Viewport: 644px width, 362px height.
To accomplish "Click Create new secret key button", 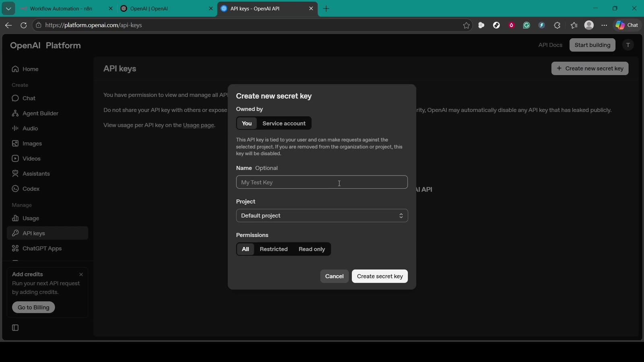I will [590, 68].
